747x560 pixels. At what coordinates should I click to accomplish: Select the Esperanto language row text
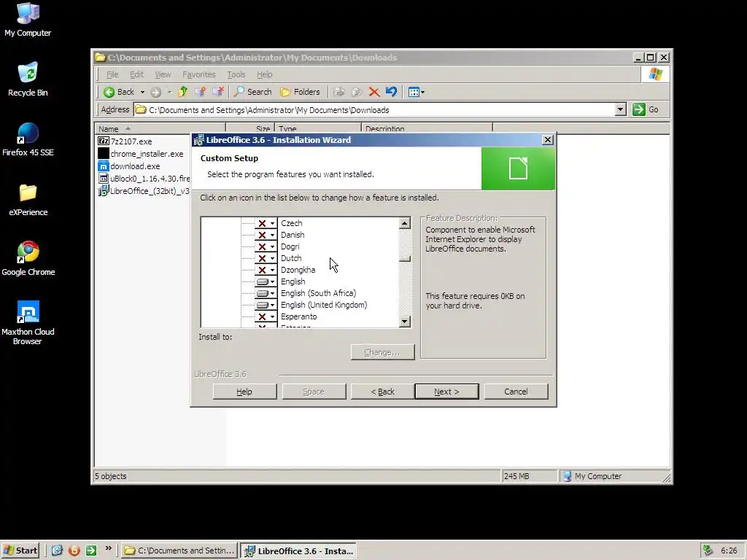point(298,316)
